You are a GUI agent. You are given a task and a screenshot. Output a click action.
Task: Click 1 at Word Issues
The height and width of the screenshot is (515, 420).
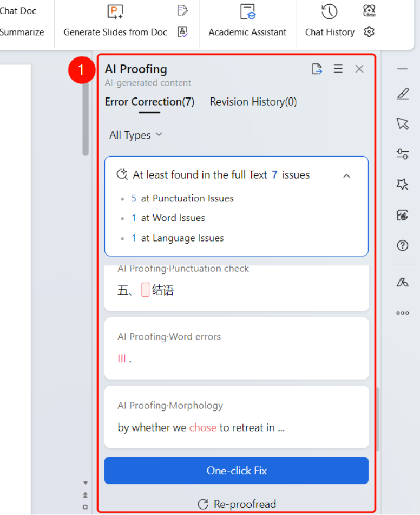tap(168, 218)
